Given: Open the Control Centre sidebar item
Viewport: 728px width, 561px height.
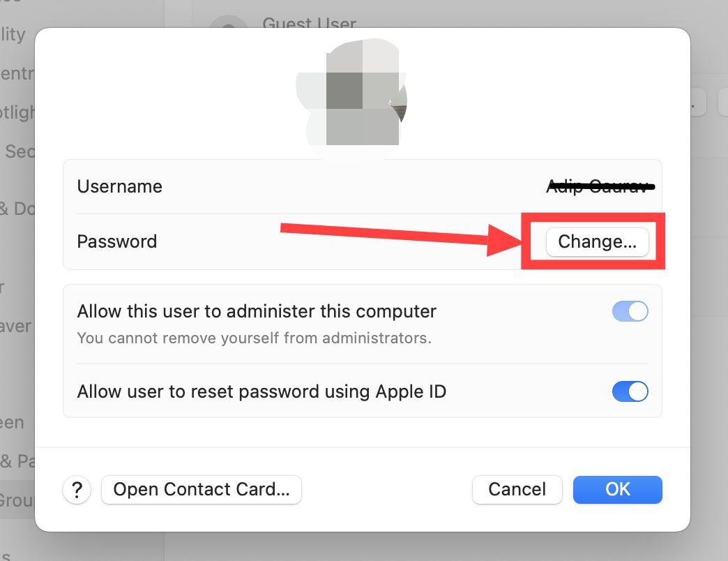Looking at the screenshot, I should click(x=17, y=73).
